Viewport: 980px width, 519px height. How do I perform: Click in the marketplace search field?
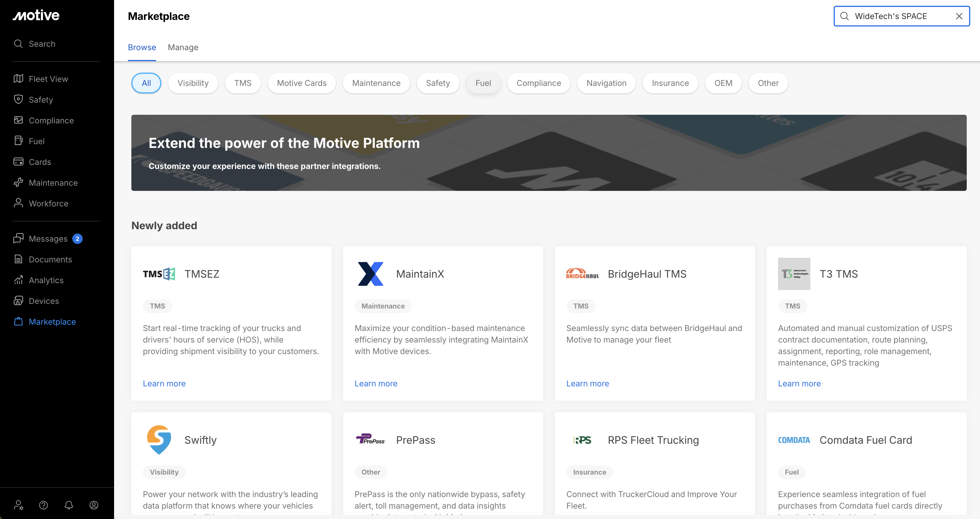tap(902, 16)
